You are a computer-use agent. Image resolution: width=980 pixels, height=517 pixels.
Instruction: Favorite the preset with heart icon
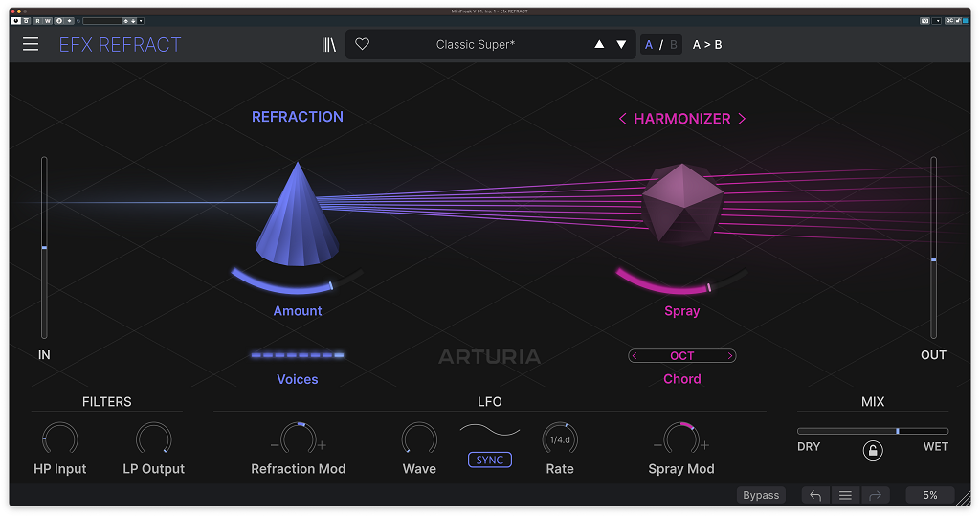point(363,44)
